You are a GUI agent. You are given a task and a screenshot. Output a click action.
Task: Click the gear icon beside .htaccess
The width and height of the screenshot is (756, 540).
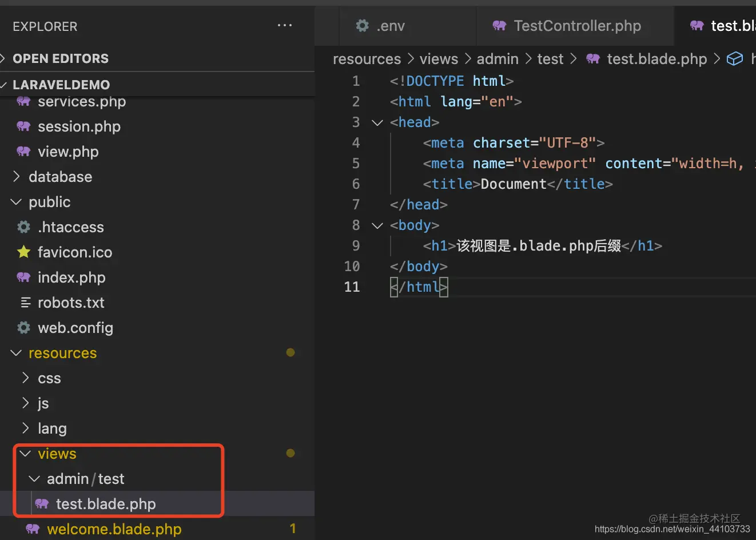click(23, 227)
